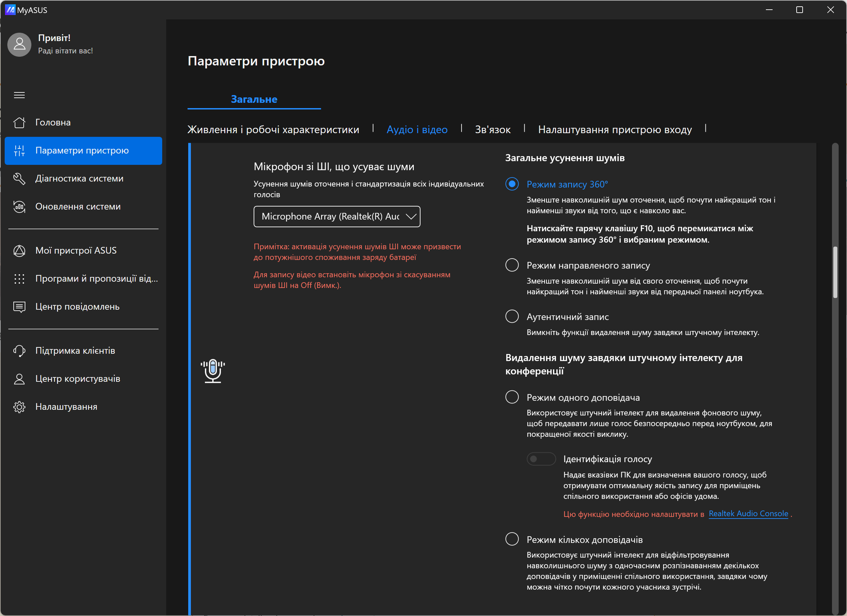The width and height of the screenshot is (847, 616).
Task: Minimize the MyASUS window
Action: coord(769,10)
